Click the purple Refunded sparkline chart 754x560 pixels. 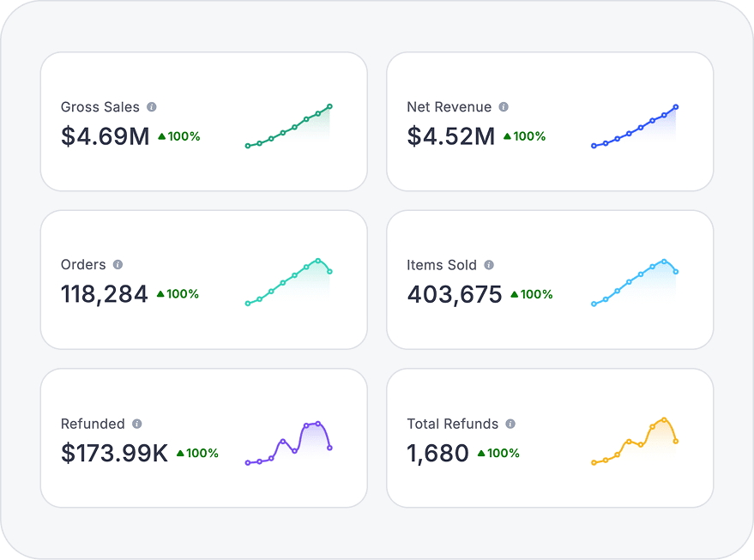(x=288, y=443)
